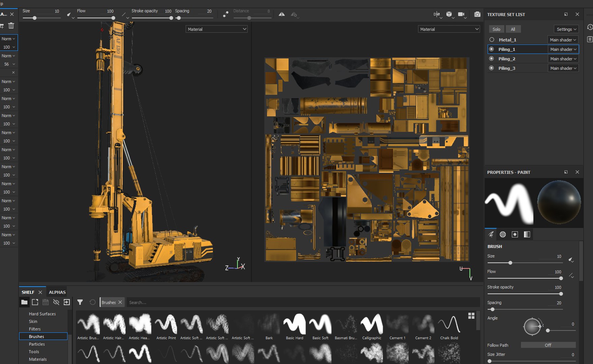Click the Solo button
The image size is (593, 364).
(x=496, y=29)
